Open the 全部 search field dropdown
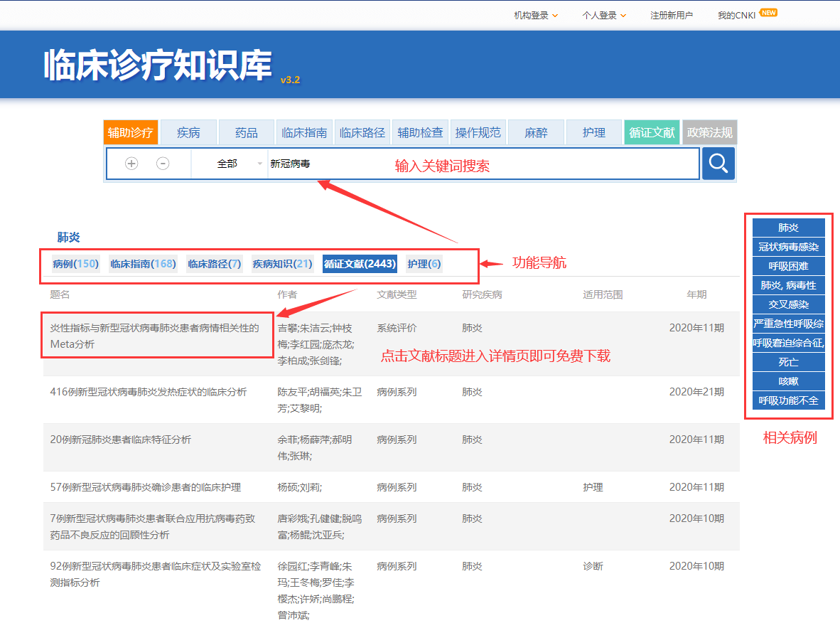840x628 pixels. tap(230, 164)
